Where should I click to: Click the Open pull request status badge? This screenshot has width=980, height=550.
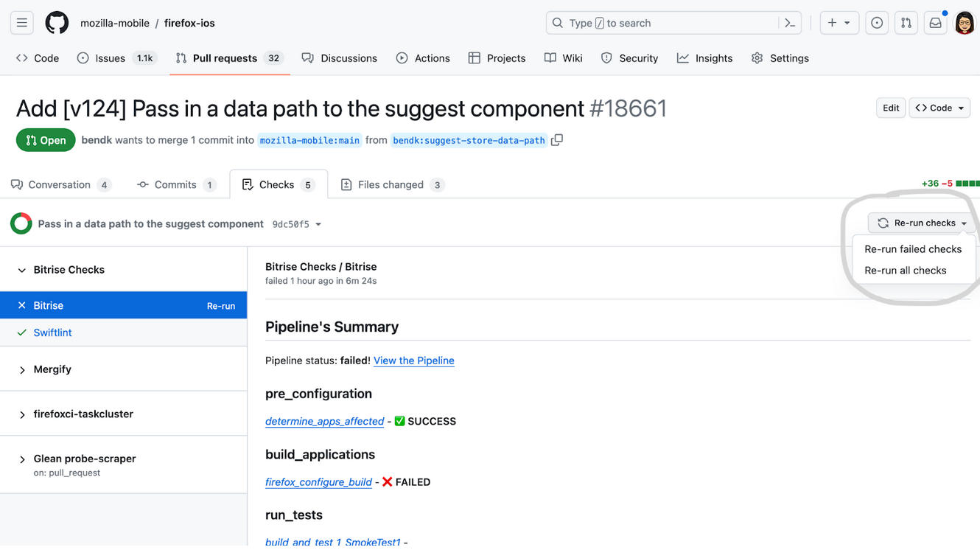pos(46,140)
